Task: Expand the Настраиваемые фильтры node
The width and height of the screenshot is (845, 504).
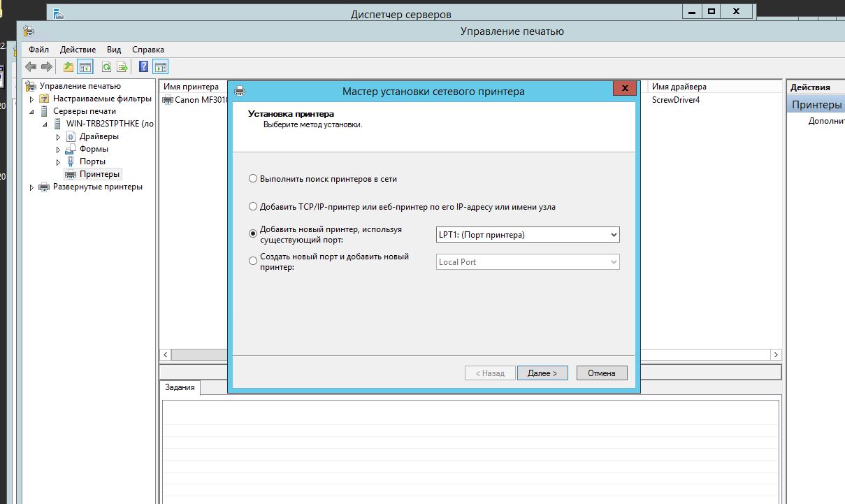Action: [32, 99]
